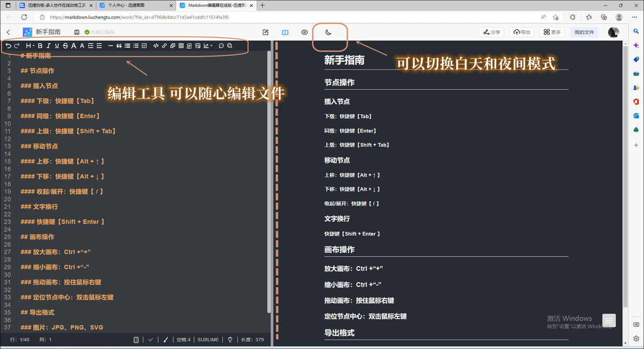Switch to the 迅捷白板 browser tab

click(56, 5)
